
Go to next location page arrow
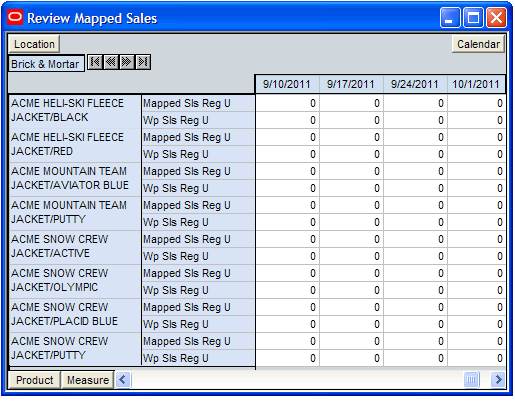pos(127,62)
